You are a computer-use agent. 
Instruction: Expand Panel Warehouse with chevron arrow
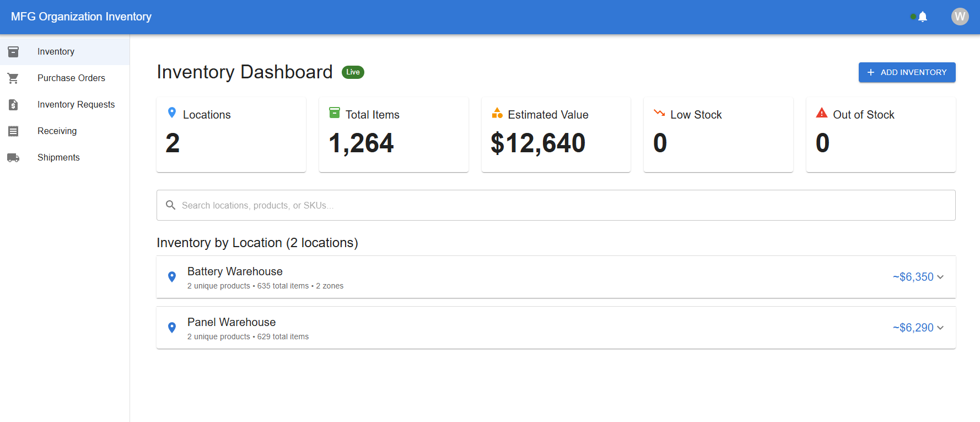(x=940, y=328)
